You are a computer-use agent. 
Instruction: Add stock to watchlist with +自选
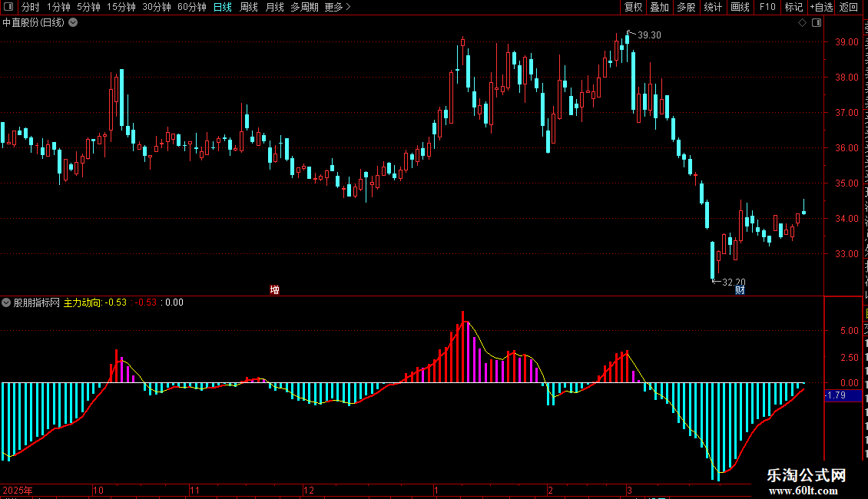tap(821, 7)
